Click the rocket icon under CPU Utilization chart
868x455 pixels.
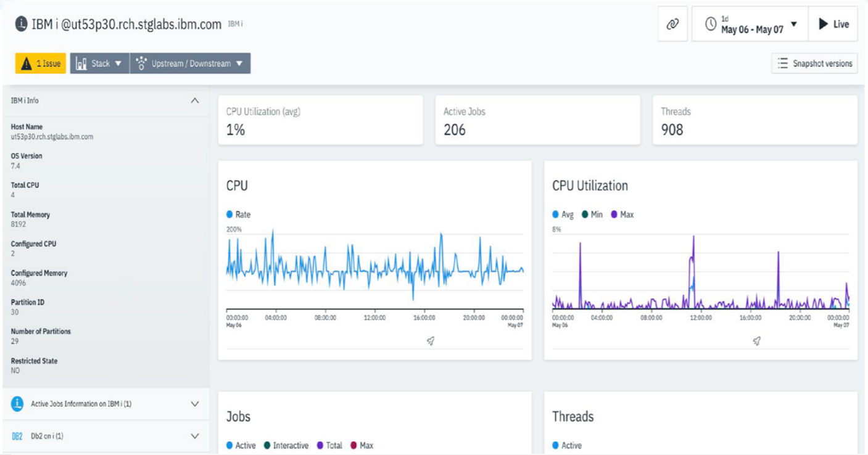coord(756,341)
